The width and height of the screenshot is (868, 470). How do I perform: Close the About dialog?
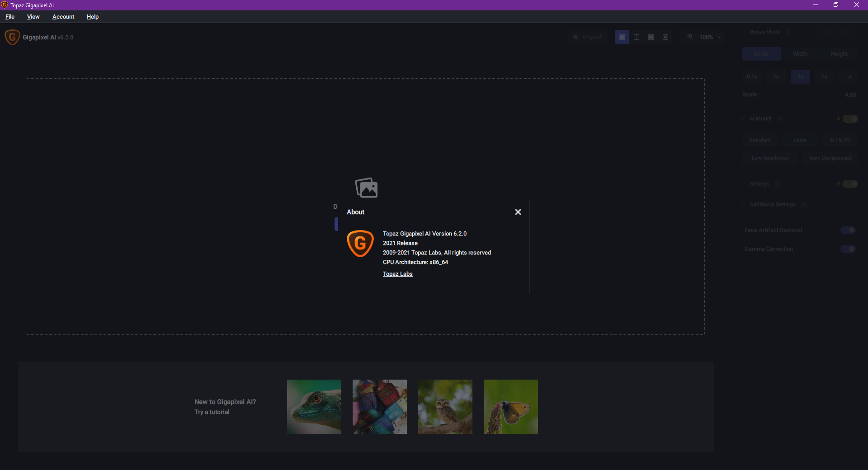coord(518,212)
